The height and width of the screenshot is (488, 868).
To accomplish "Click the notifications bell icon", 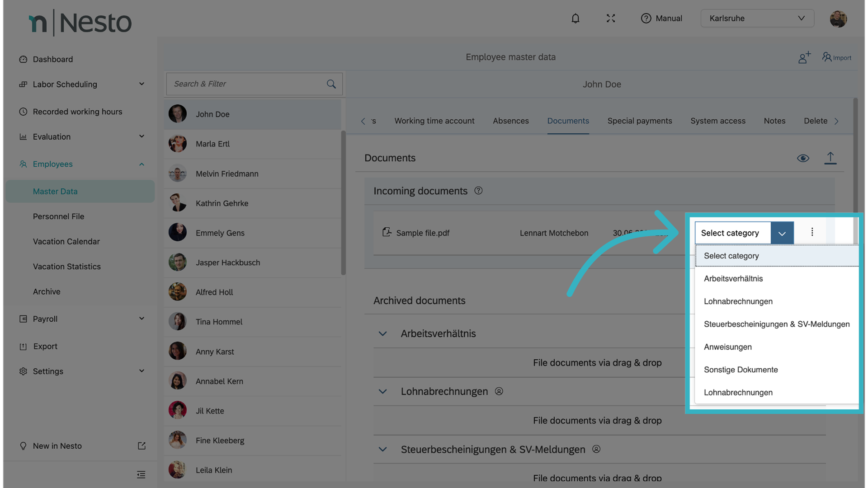I will (575, 19).
